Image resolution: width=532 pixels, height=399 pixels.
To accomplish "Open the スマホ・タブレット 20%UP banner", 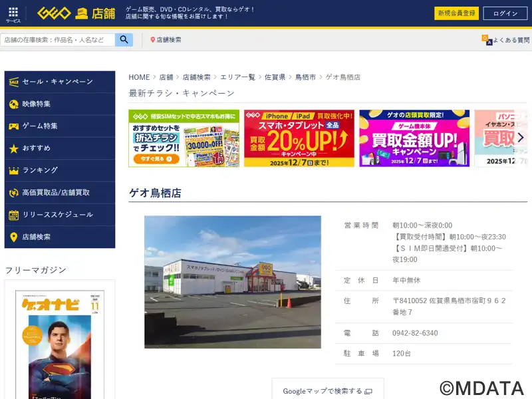I will point(299,138).
